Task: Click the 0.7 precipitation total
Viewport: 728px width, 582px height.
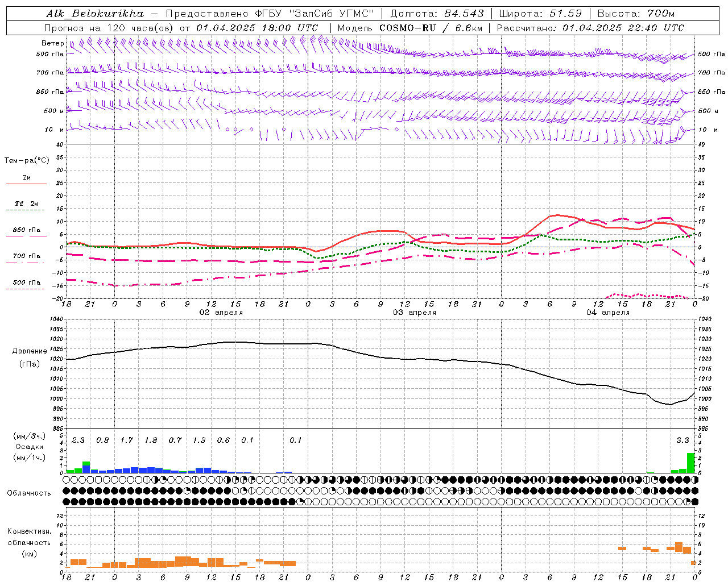Action: coord(175,440)
